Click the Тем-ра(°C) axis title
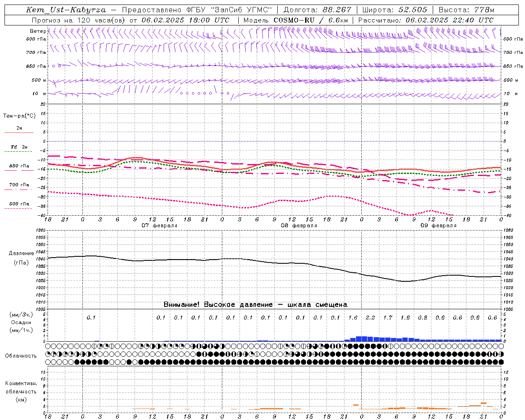 19,116
